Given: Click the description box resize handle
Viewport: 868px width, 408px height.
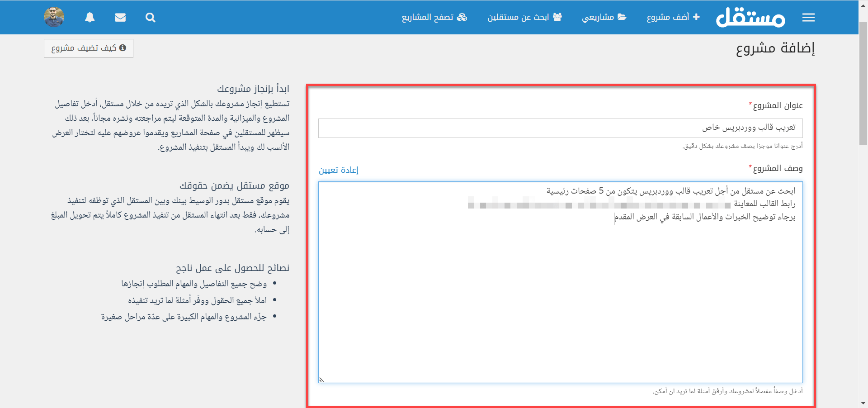Looking at the screenshot, I should (321, 380).
